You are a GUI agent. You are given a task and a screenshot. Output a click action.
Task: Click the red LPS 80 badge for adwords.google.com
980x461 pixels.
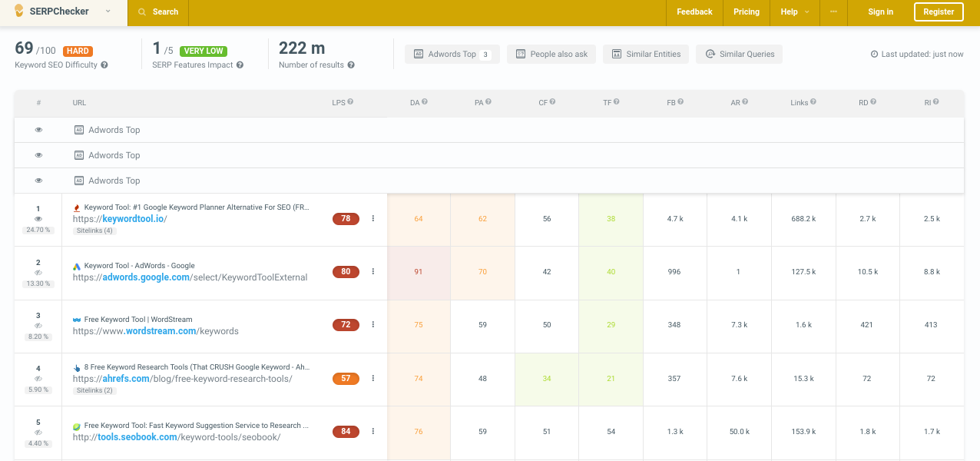pyautogui.click(x=346, y=272)
